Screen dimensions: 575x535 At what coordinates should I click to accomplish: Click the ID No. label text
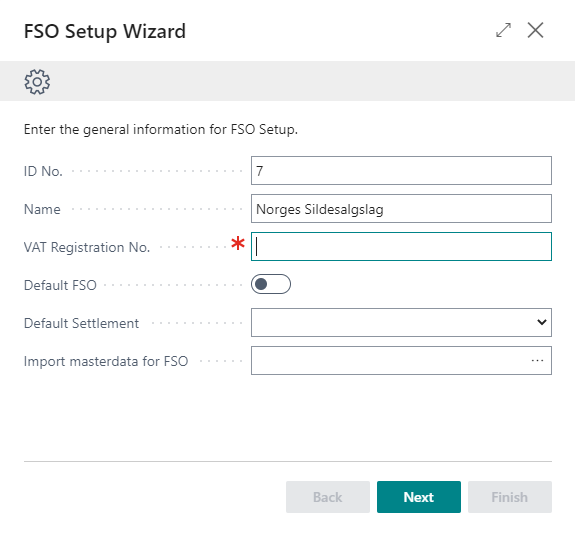click(x=43, y=171)
